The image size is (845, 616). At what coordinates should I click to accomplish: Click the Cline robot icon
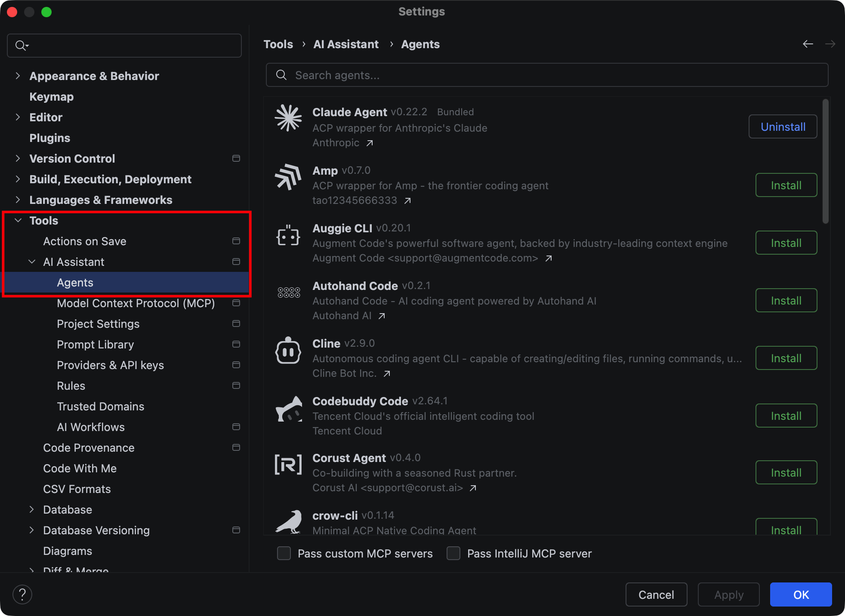(288, 350)
